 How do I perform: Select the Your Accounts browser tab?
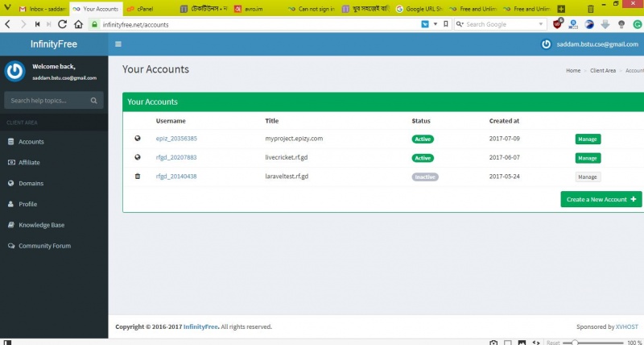coord(96,9)
